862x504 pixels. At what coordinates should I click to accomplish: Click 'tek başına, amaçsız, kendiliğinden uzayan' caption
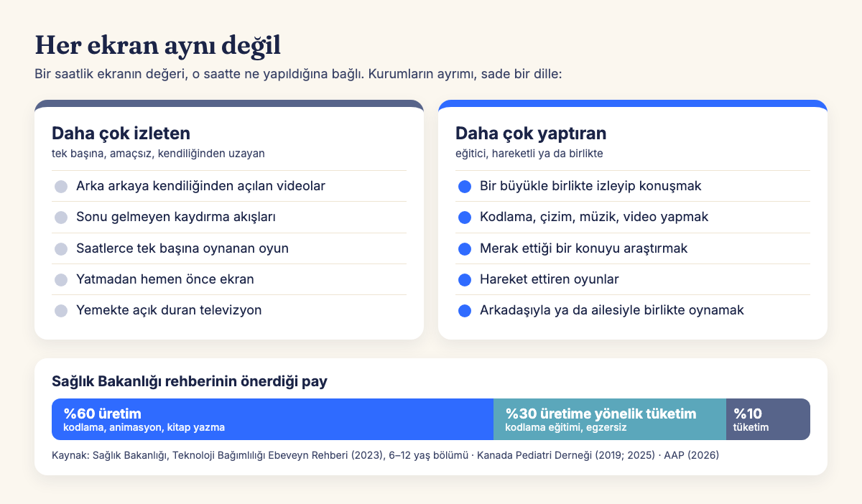[158, 154]
